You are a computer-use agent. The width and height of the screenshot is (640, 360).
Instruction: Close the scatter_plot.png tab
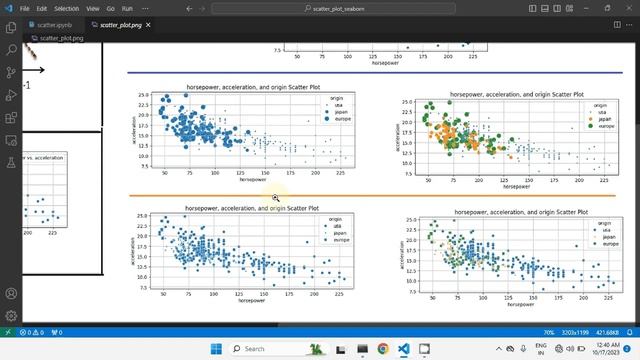(148, 25)
